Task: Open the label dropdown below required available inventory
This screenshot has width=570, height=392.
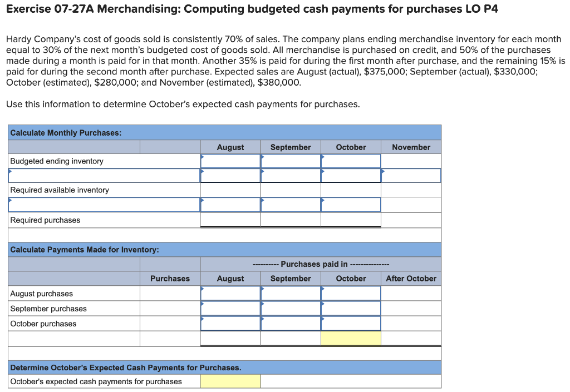Action: click(103, 204)
